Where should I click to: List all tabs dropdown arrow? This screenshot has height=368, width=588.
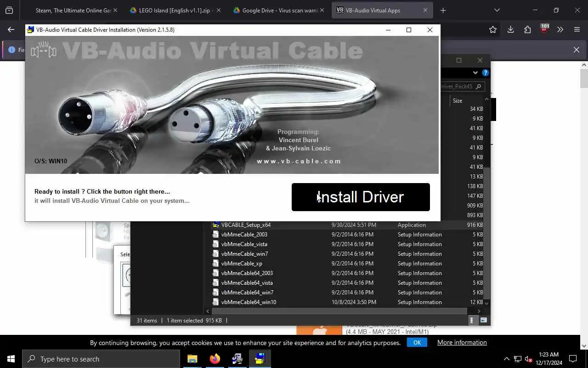pyautogui.click(x=497, y=10)
